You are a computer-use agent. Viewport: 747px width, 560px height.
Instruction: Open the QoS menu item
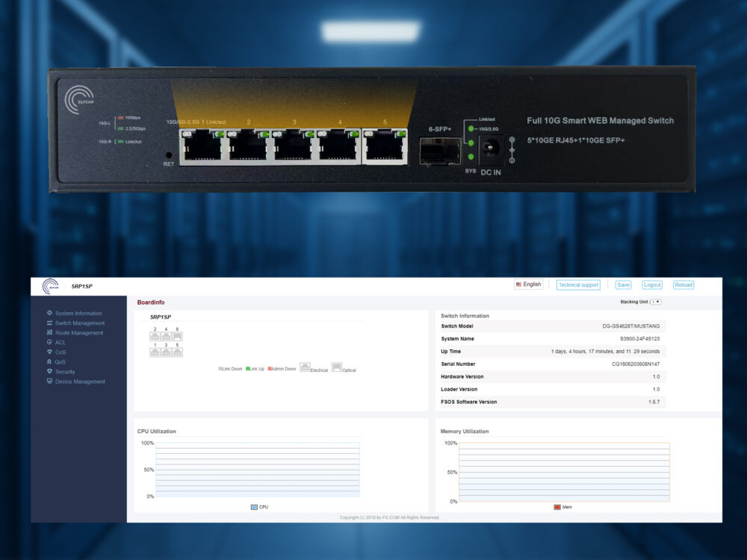click(x=61, y=361)
